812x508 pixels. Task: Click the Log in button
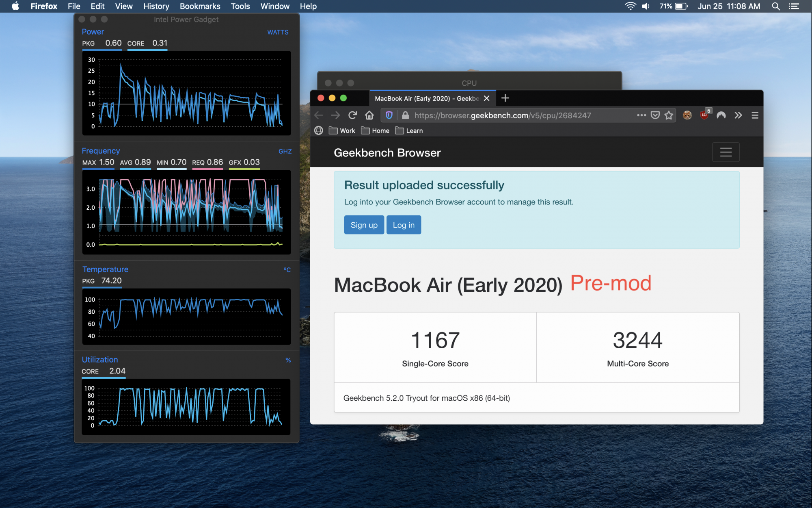click(404, 225)
